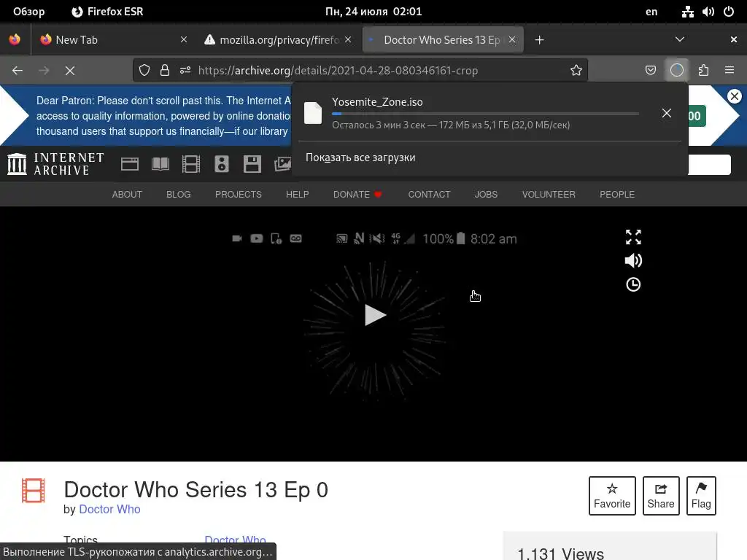Viewport: 747px width, 560px height.
Task: Dismiss the donation banner
Action: (735, 96)
